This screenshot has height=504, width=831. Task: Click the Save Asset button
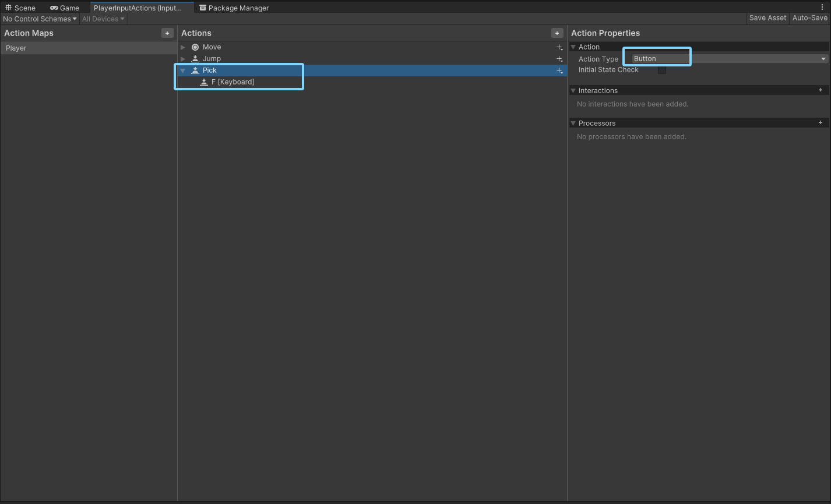click(x=767, y=18)
